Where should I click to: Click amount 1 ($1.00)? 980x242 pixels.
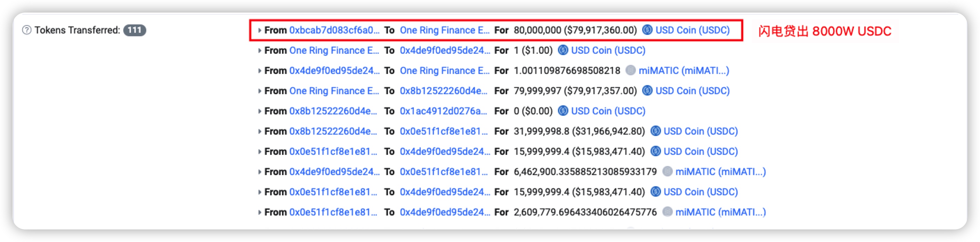tap(533, 50)
